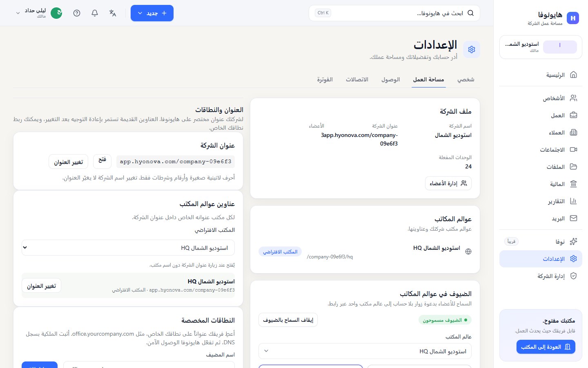Screen dimensions: 588x368
Task: Focus the ابحث في هايونوفا search field
Action: pyautogui.click(x=394, y=13)
